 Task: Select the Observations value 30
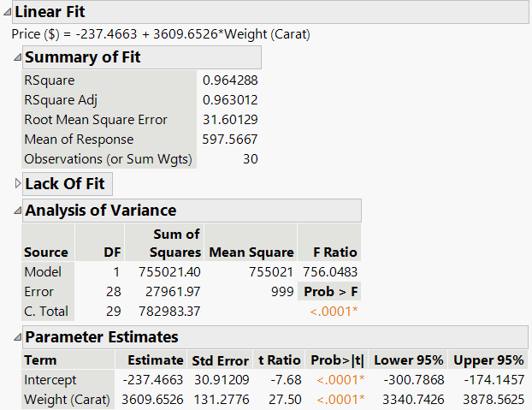pos(251,159)
